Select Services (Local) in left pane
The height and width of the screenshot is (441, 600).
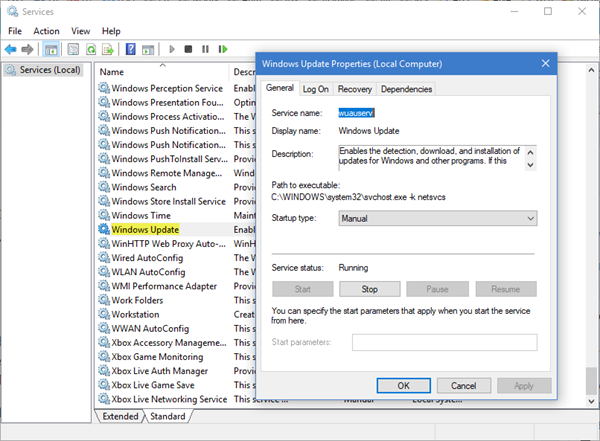(x=50, y=70)
